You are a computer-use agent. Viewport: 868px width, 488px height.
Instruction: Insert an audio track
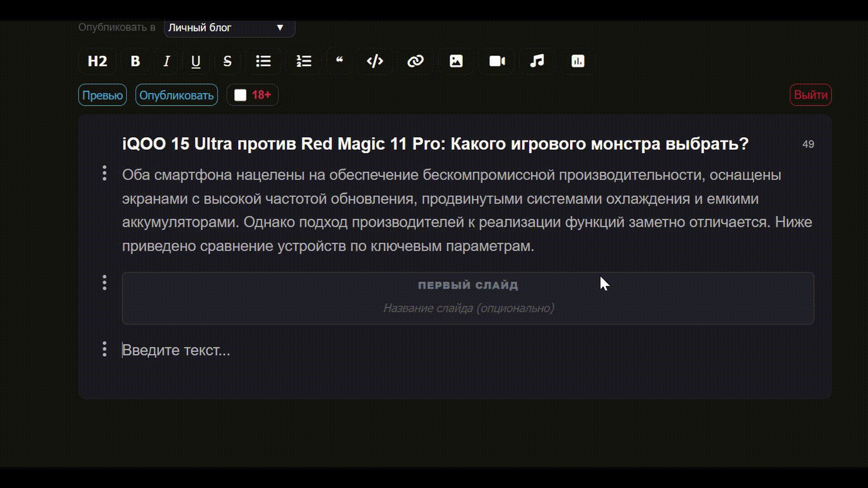tap(537, 61)
